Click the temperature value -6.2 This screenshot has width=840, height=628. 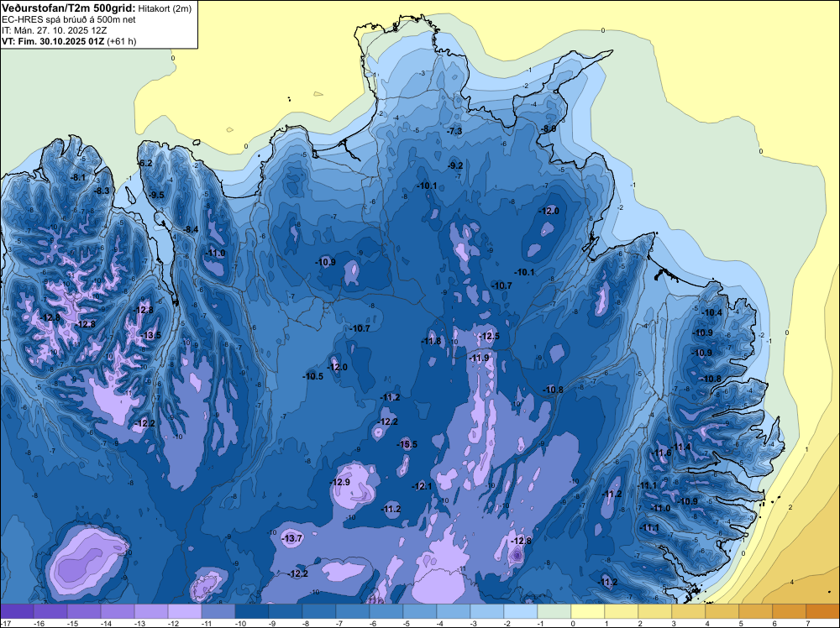point(144,163)
